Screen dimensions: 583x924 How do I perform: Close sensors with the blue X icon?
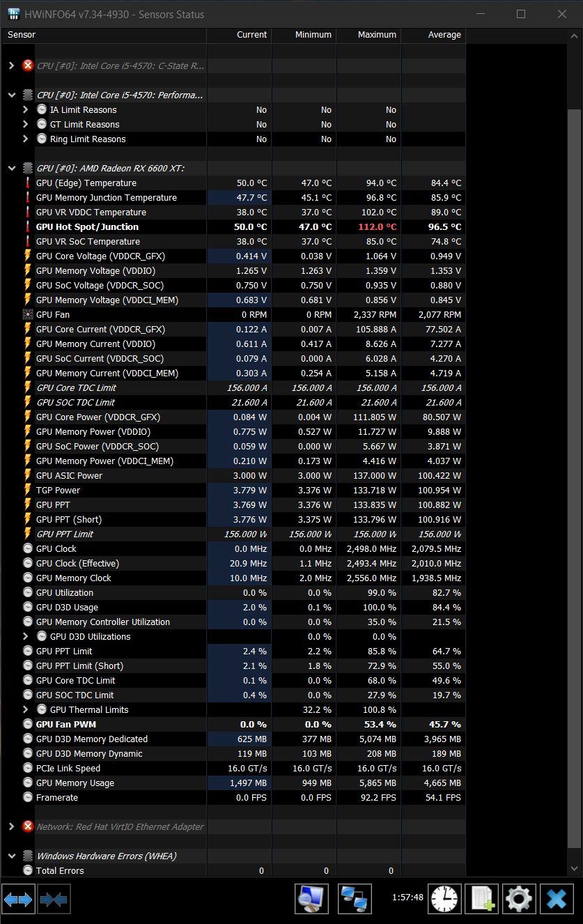[x=557, y=900]
